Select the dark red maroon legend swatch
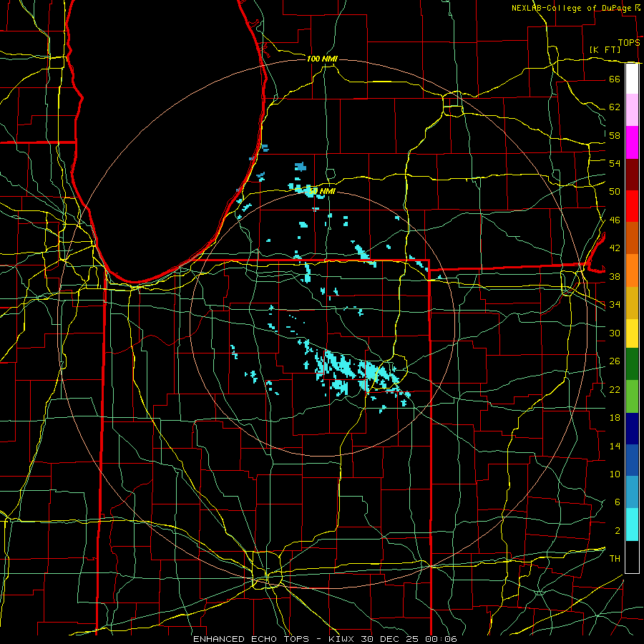 click(632, 175)
